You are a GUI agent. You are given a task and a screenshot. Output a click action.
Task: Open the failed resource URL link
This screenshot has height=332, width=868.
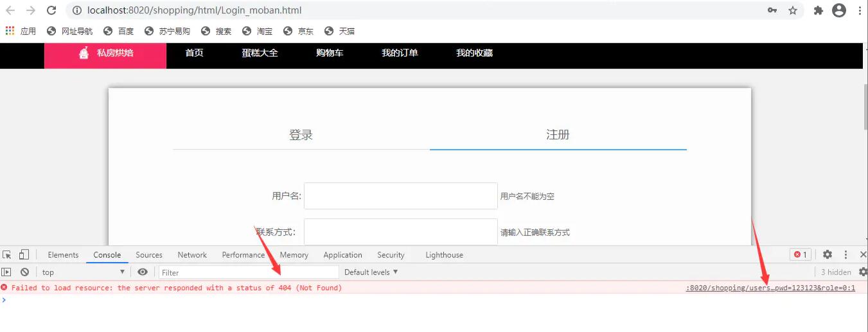pyautogui.click(x=770, y=288)
